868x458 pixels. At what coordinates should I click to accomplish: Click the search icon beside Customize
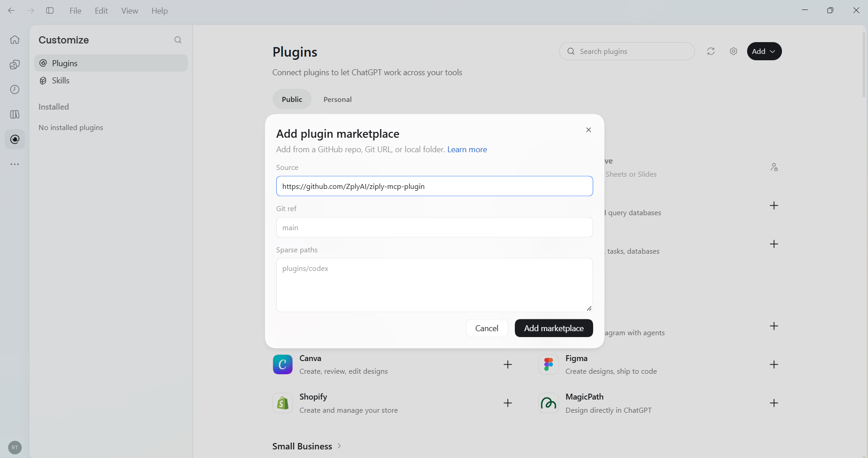(x=178, y=40)
